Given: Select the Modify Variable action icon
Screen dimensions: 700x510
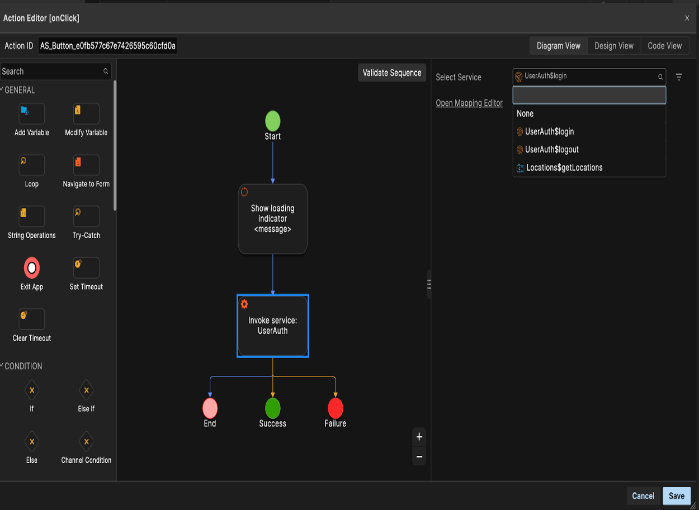Looking at the screenshot, I should coord(86,114).
